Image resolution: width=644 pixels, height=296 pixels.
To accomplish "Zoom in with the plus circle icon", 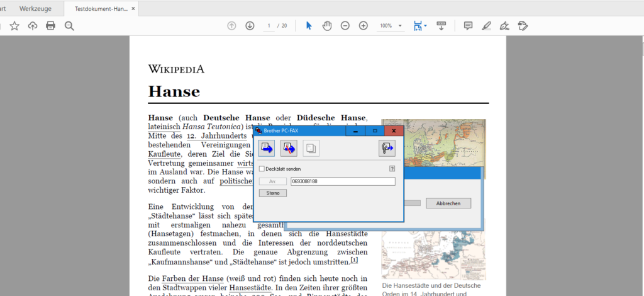I will (x=363, y=26).
